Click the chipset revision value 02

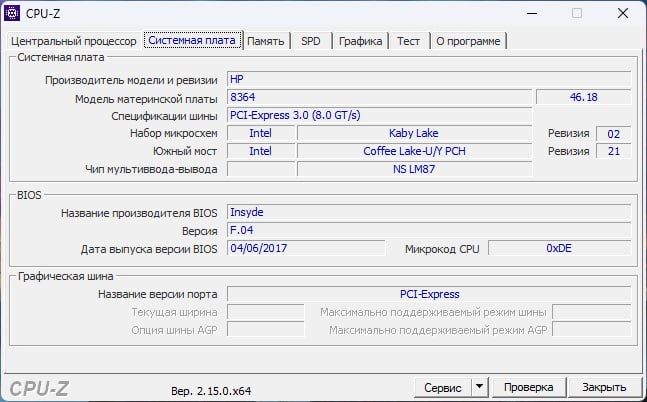coord(614,134)
